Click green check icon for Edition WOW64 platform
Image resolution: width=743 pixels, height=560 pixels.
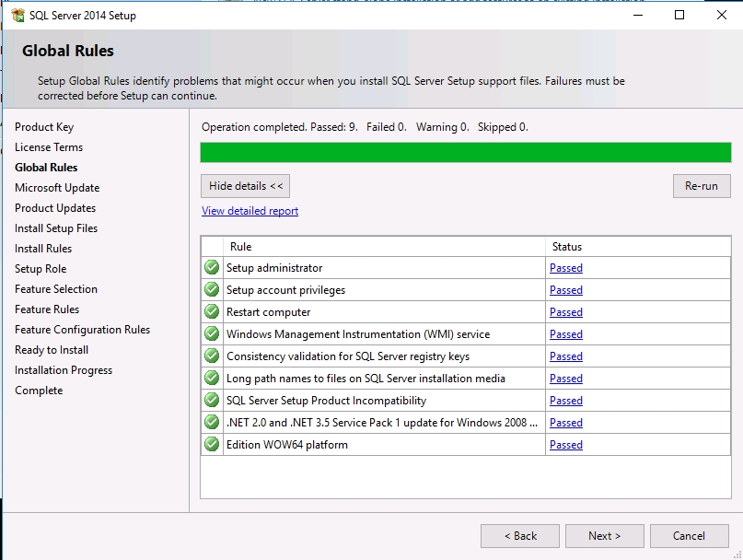[x=212, y=444]
